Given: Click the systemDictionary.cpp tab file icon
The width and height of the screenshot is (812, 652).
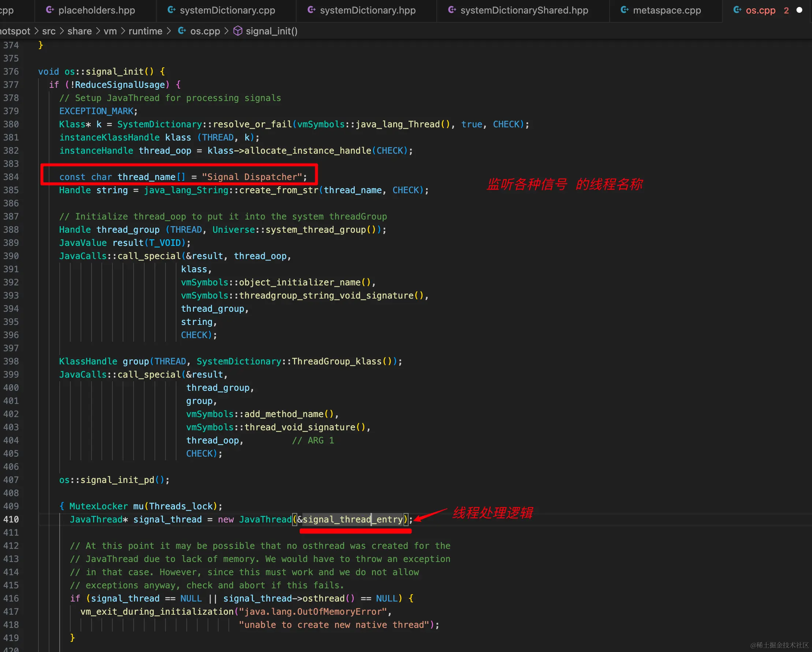Looking at the screenshot, I should [x=171, y=10].
